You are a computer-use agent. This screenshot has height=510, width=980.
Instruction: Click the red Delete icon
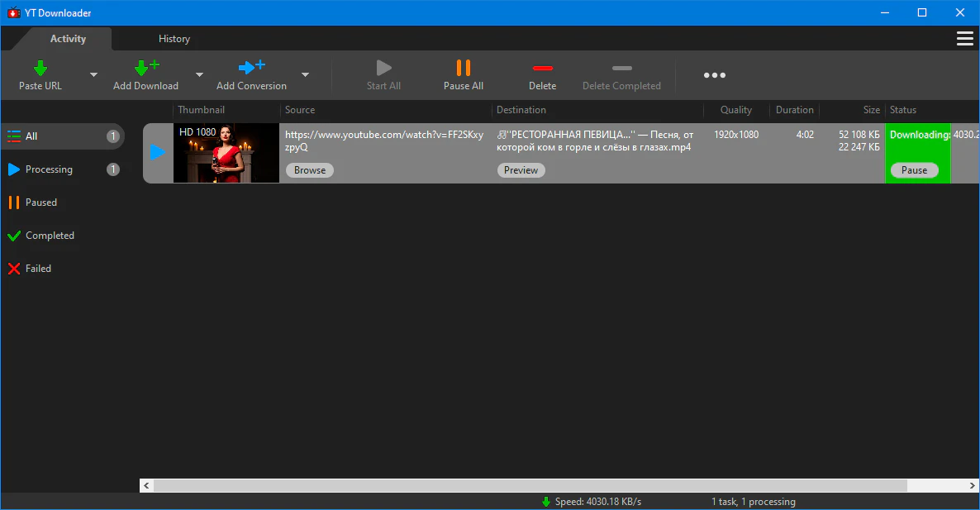(542, 68)
